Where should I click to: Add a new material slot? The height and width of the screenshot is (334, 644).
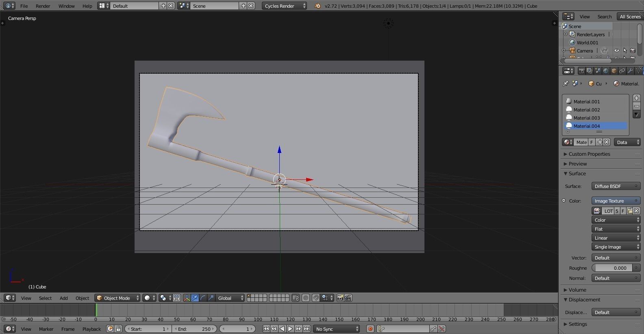[637, 98]
